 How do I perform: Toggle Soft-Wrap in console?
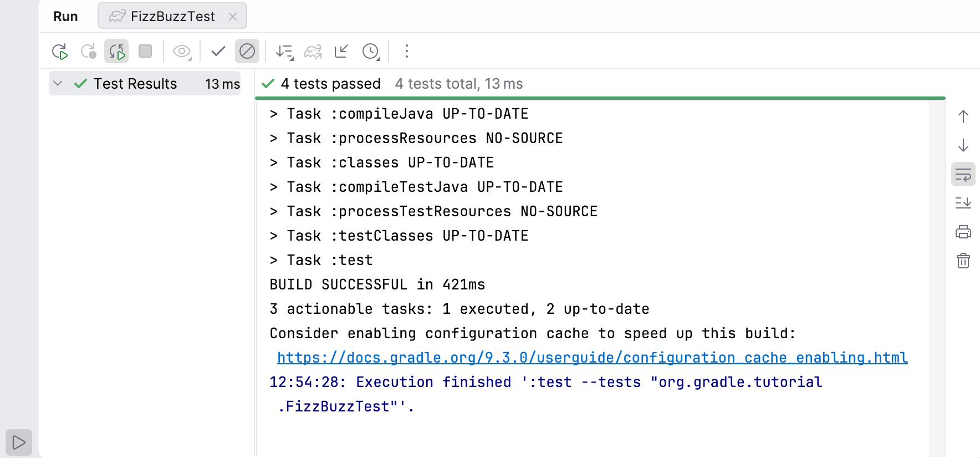963,174
